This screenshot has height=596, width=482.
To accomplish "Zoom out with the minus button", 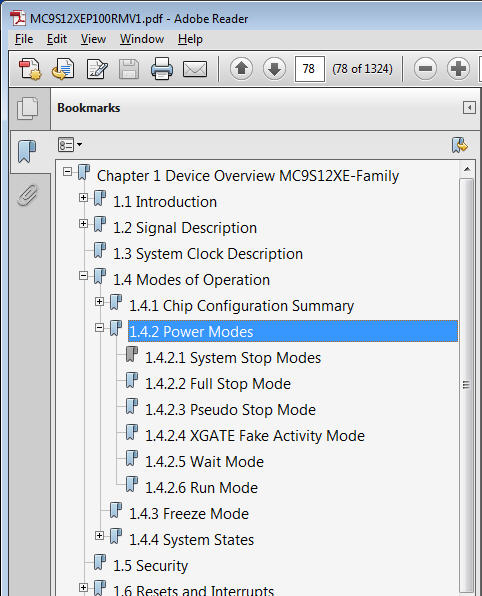I will (425, 69).
